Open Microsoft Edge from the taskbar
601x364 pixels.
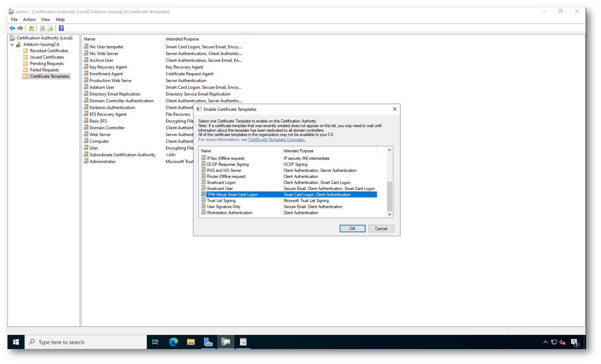coord(173,342)
